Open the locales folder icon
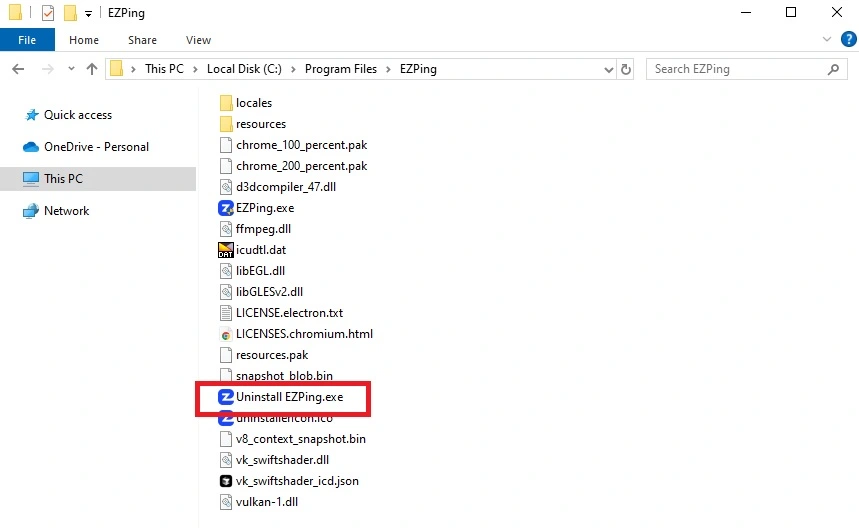 coord(226,103)
